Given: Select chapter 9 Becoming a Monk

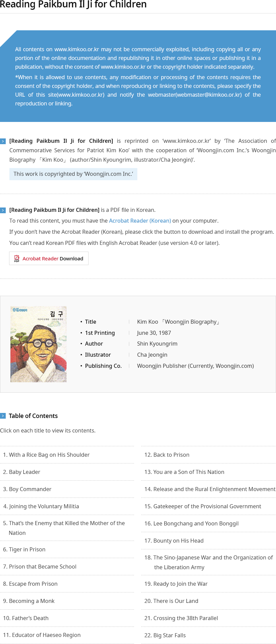Looking at the screenshot, I should [29, 601].
